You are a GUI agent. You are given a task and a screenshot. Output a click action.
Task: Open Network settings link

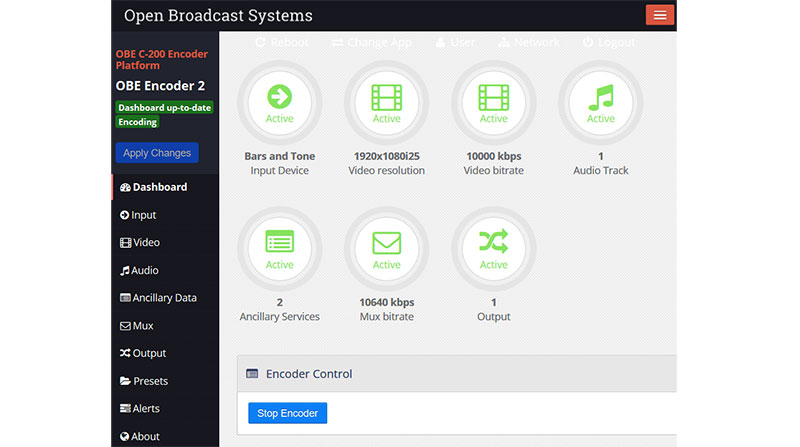(x=529, y=42)
